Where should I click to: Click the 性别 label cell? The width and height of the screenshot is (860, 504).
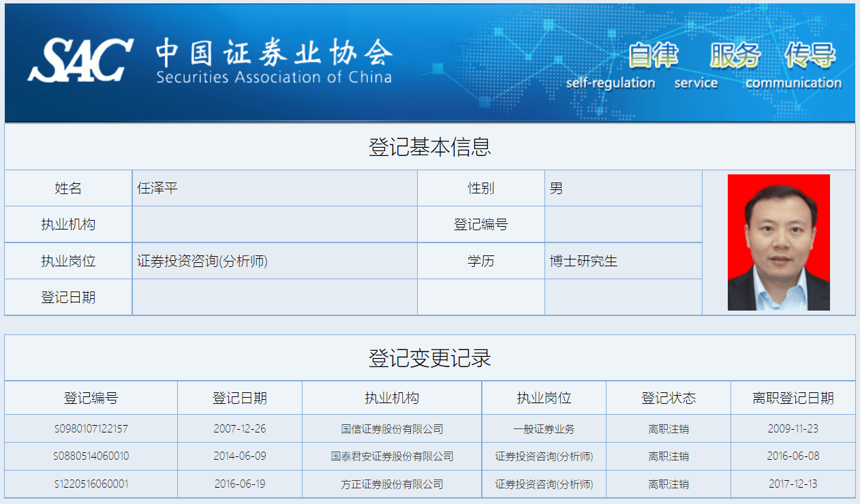pyautogui.click(x=481, y=188)
